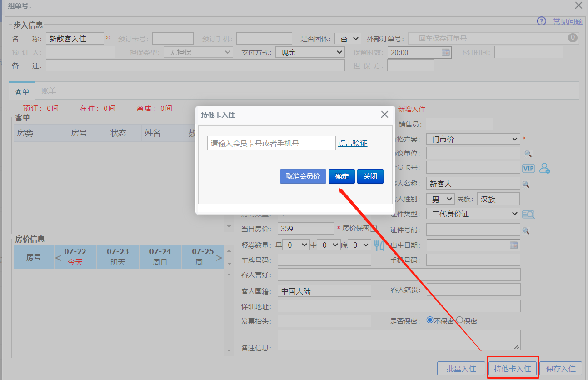Image resolution: width=588 pixels, height=380 pixels.
Task: Click the 批量入住 button
Action: (461, 369)
